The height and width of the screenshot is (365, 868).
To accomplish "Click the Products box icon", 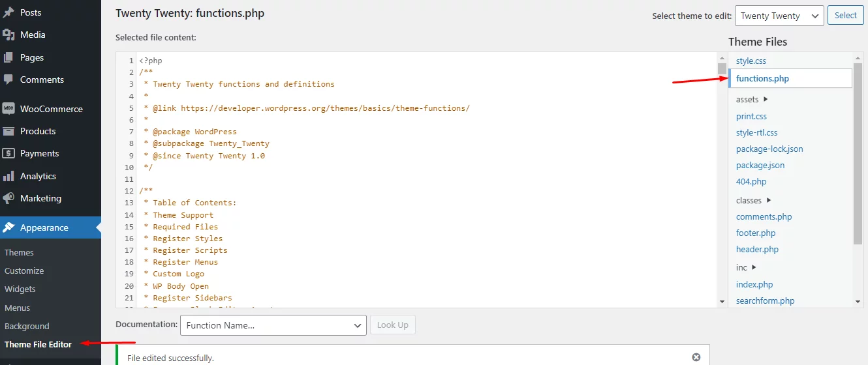I will click(x=8, y=131).
